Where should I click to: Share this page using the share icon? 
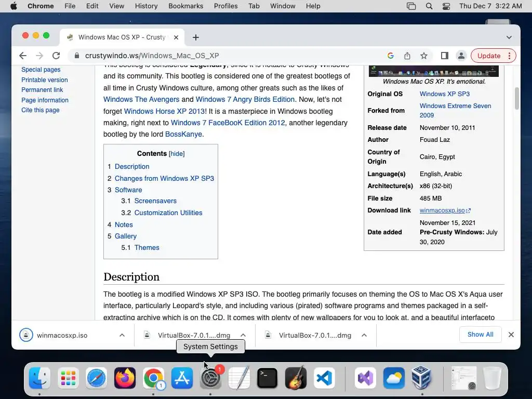click(x=407, y=56)
